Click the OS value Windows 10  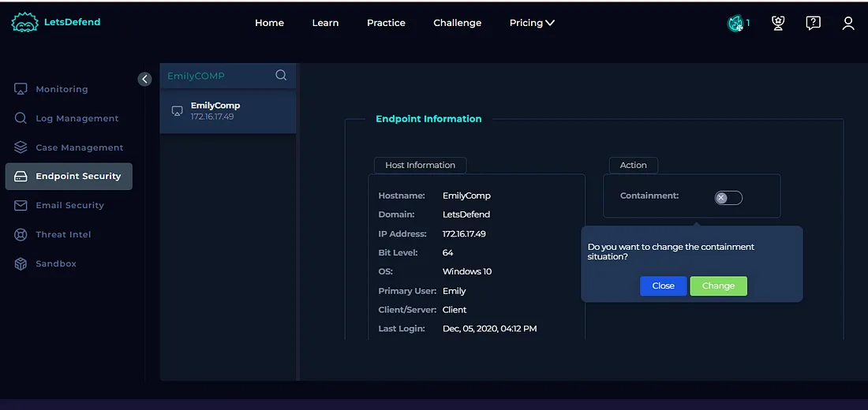click(467, 272)
